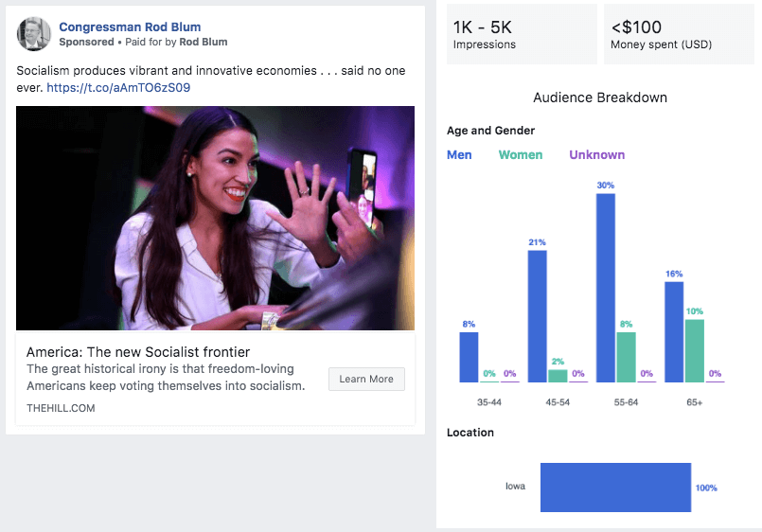Select the Men legend label
This screenshot has height=532, width=762.
coord(459,155)
